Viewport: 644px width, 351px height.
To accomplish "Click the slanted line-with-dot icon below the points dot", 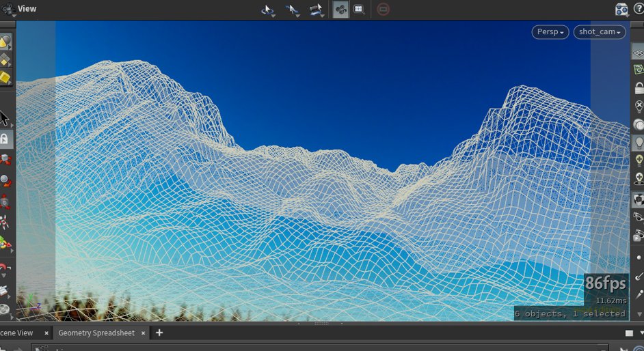I will (639, 277).
